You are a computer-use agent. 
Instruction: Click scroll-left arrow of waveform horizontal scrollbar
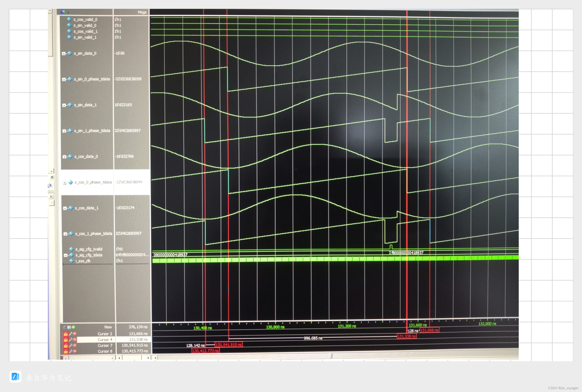(155, 358)
